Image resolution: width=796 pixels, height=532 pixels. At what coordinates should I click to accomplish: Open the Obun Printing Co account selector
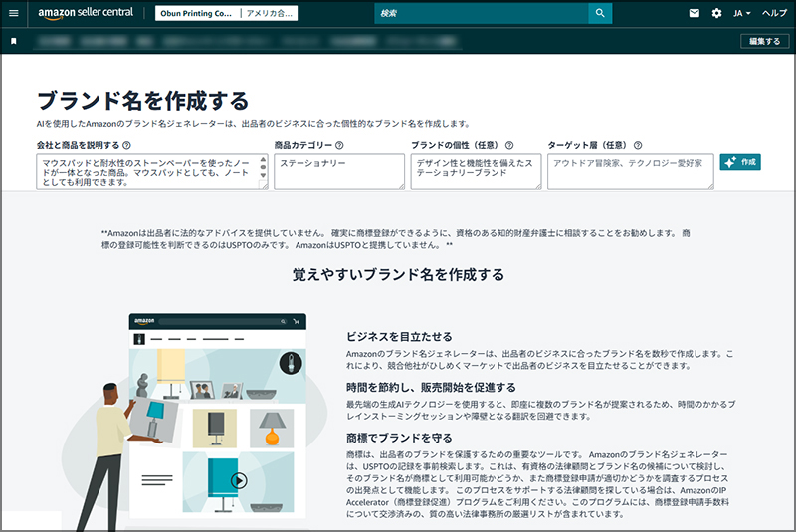[x=196, y=13]
